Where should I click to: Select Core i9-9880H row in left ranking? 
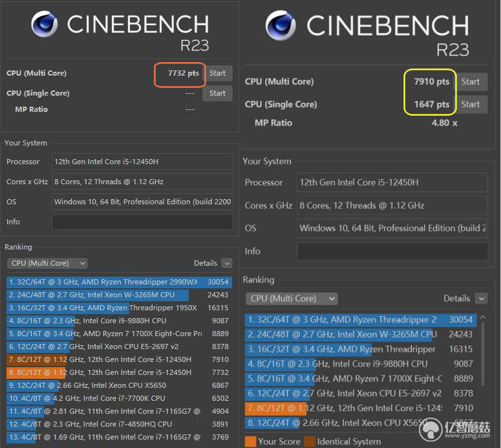point(119,321)
